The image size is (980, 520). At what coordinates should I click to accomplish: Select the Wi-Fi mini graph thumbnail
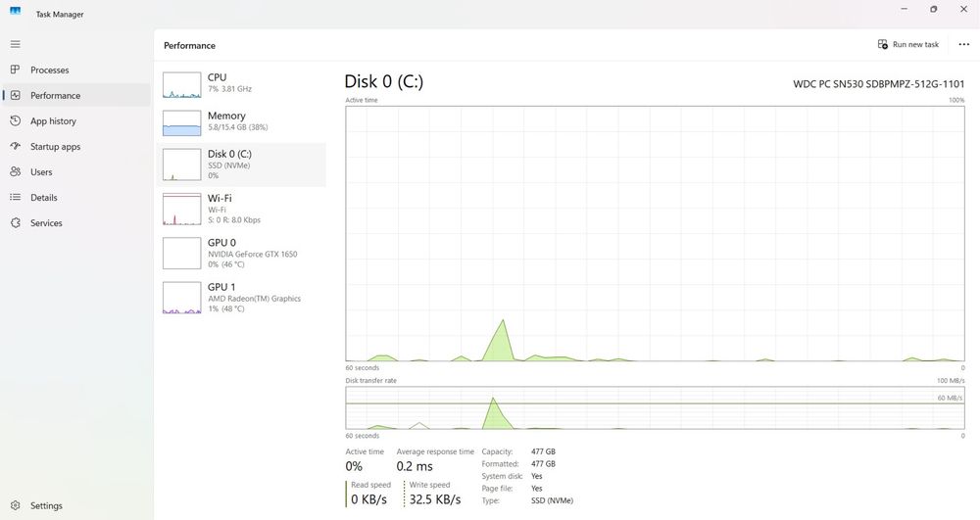tap(182, 210)
